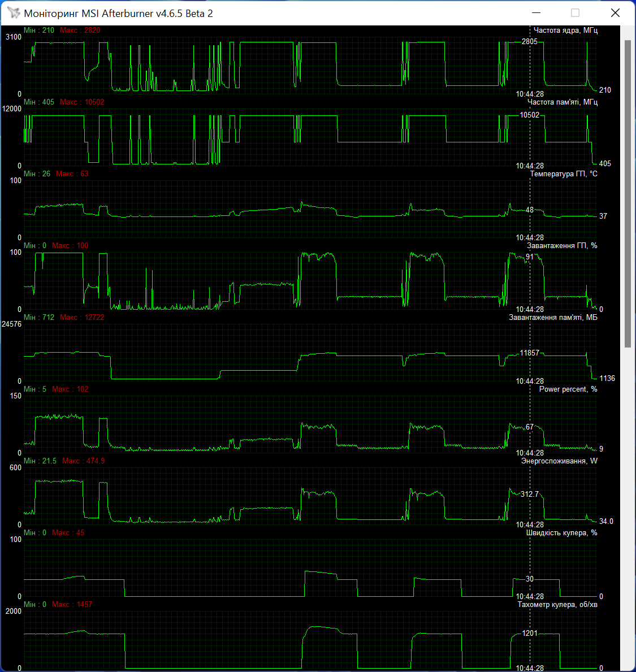Click the 2000 axis maximum on fan tachometer graph
This screenshot has height=672, width=636.
[x=14, y=612]
